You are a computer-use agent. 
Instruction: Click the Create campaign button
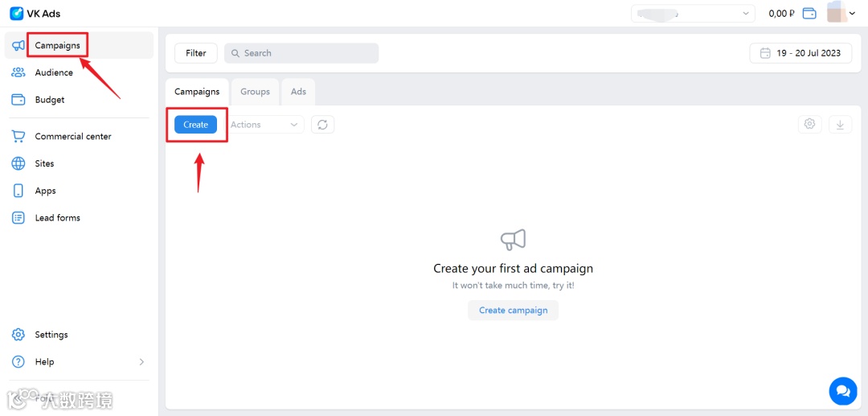513,311
